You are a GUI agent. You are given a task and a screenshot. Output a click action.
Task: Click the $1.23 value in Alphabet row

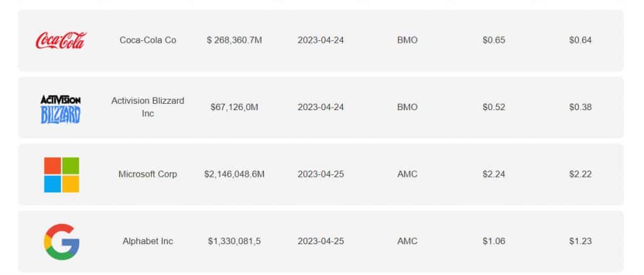point(580,241)
